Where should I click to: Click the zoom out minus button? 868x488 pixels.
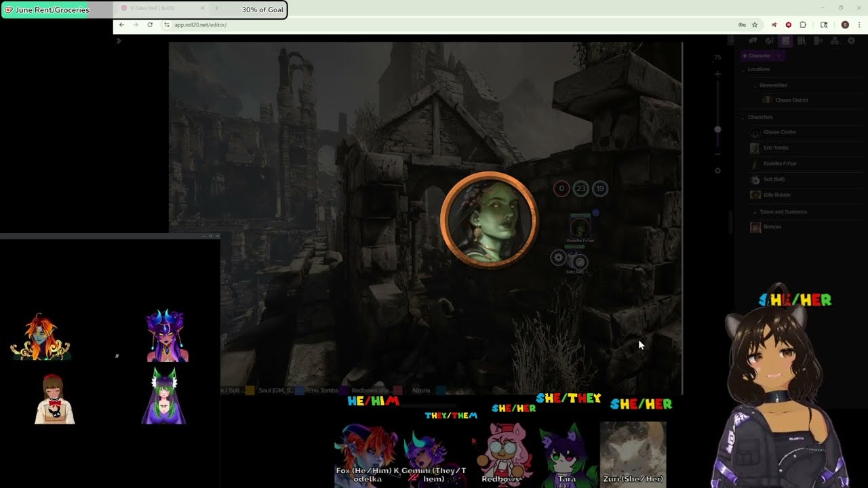(717, 155)
